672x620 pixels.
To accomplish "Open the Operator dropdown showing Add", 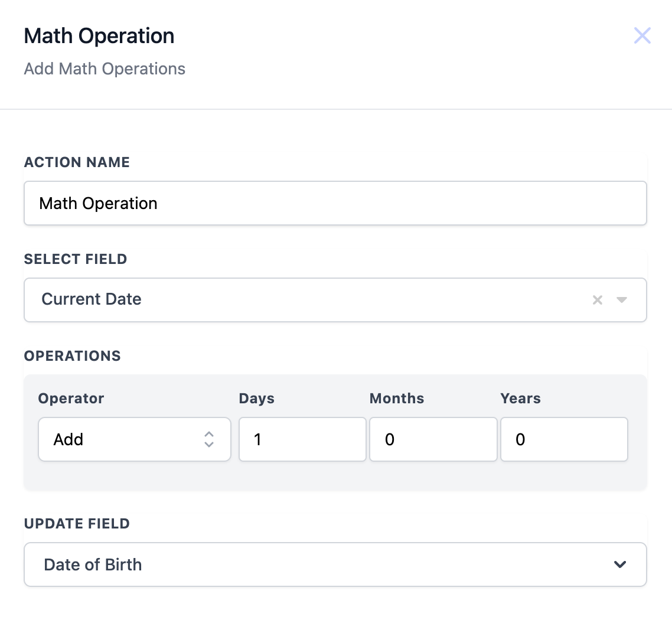I will pyautogui.click(x=134, y=439).
